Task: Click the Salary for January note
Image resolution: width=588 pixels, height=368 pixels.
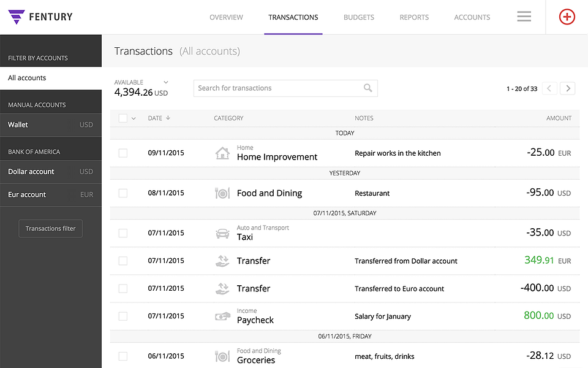Action: 382,316
